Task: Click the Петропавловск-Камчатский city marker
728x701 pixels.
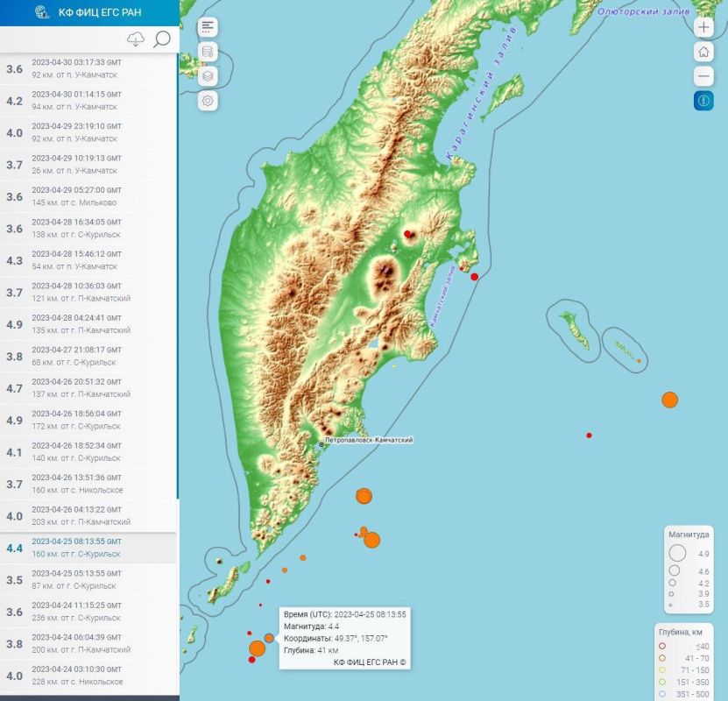Action: point(322,445)
